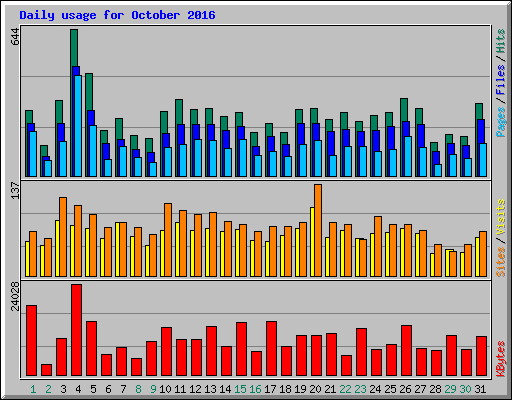This screenshot has height=400, width=512.
Task: Click the tallest green hits bar for day 4
Action: click(74, 48)
